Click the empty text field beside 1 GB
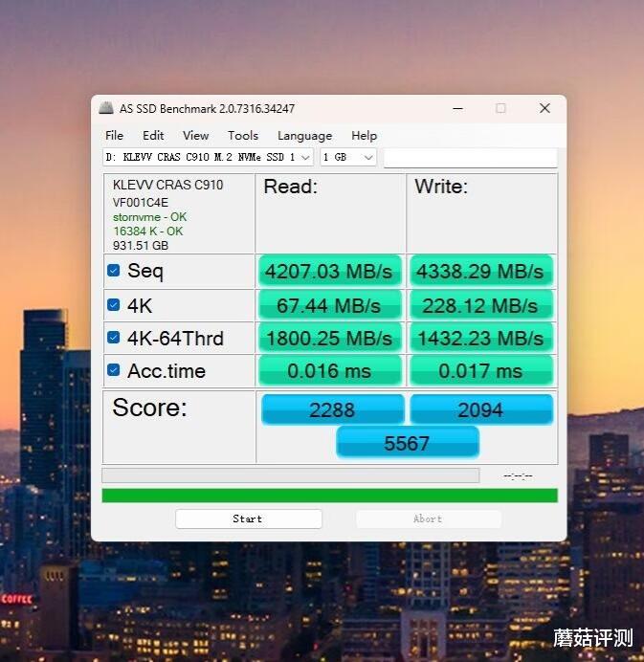 click(470, 158)
